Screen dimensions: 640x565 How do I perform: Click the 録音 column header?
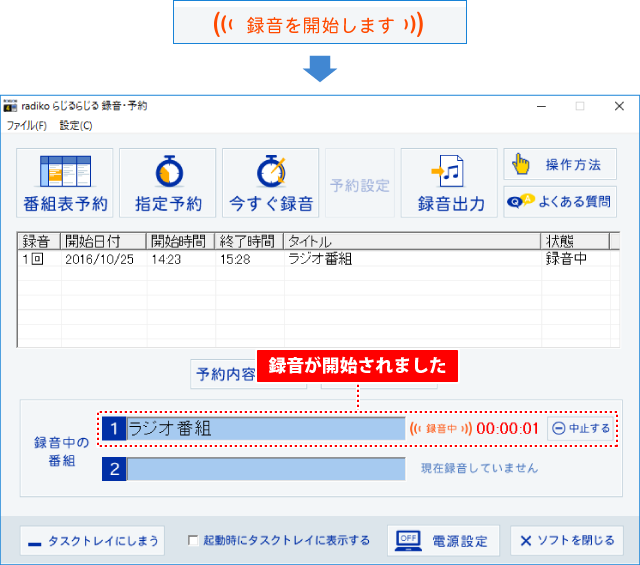[x=39, y=241]
